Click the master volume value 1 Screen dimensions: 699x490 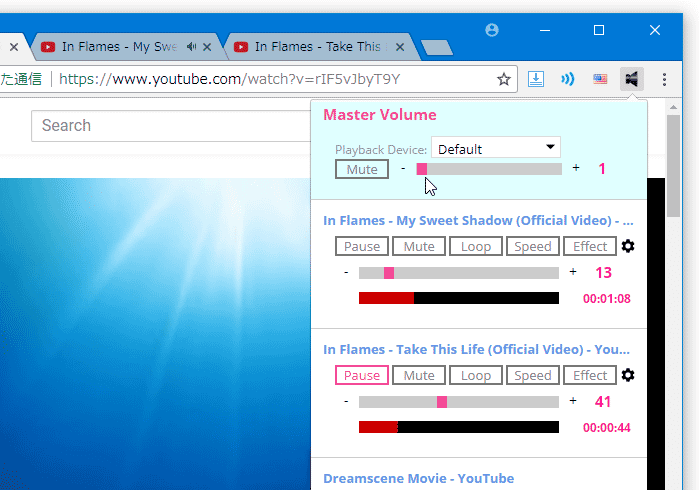[x=602, y=169]
